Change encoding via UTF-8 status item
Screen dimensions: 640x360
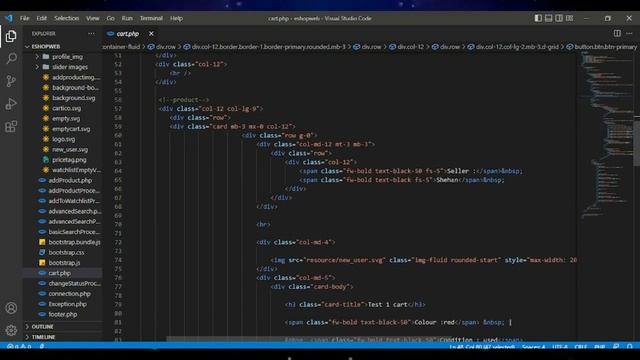(x=560, y=347)
